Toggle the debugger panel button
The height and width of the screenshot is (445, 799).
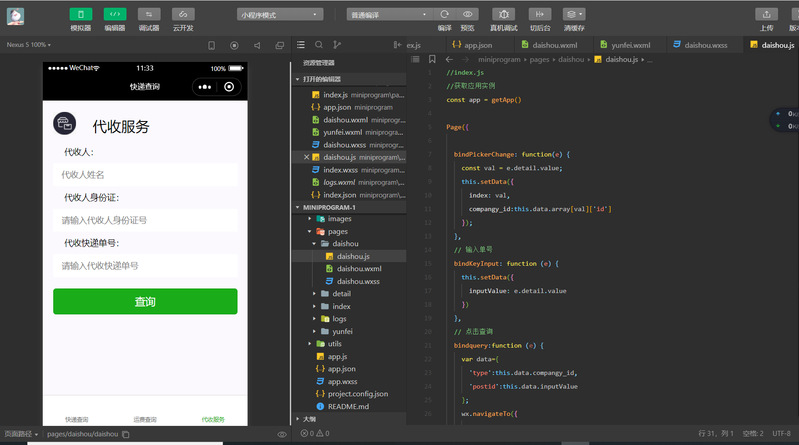[149, 14]
